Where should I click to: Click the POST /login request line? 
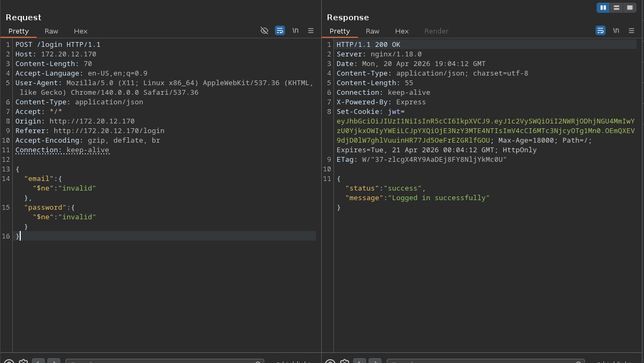click(x=58, y=45)
